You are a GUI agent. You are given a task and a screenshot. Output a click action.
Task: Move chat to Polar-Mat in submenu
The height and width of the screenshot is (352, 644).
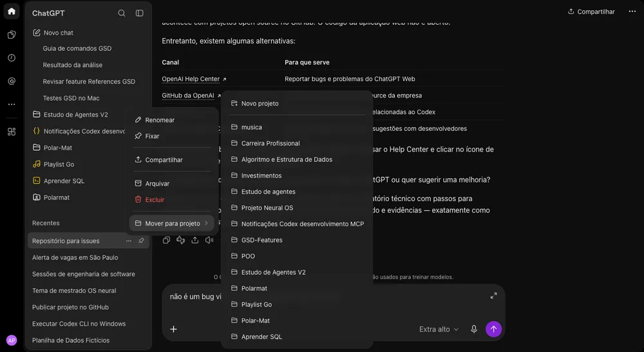[296, 320]
